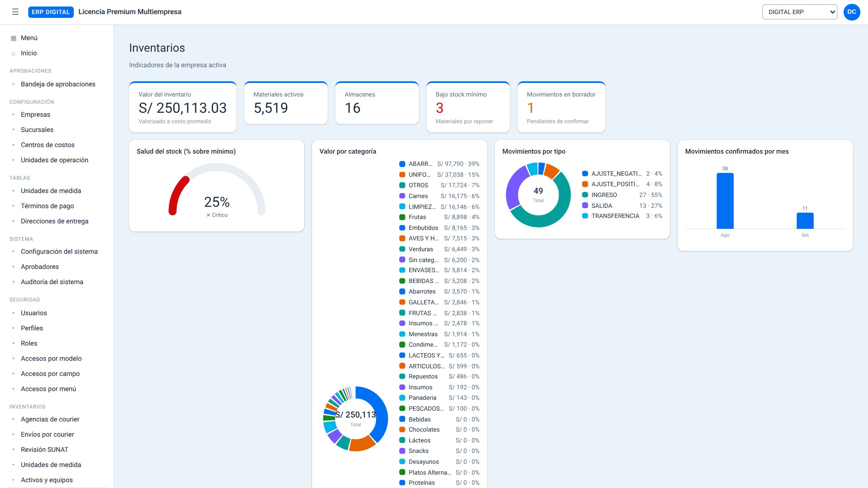Click the 25% stock health gauge
868x488 pixels.
217,190
